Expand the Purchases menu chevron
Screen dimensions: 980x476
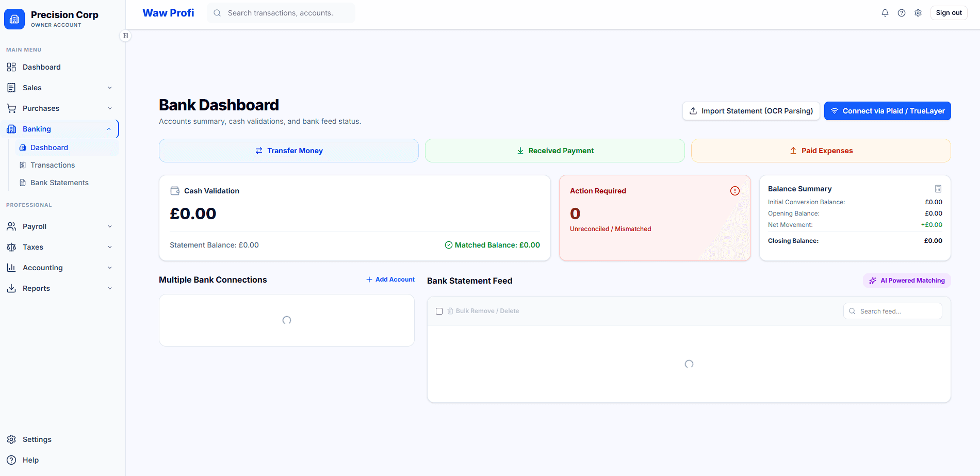click(x=110, y=108)
